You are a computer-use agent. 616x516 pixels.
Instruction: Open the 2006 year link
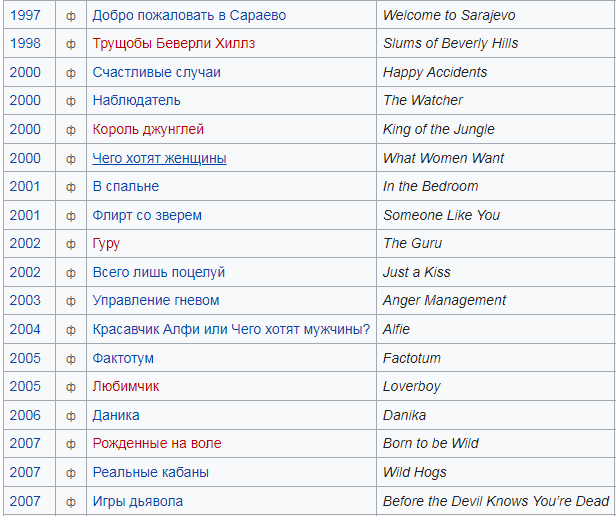tap(25, 415)
